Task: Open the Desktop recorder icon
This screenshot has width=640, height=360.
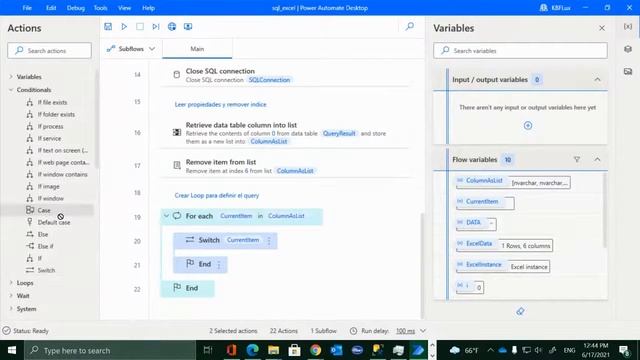Action: point(188,27)
